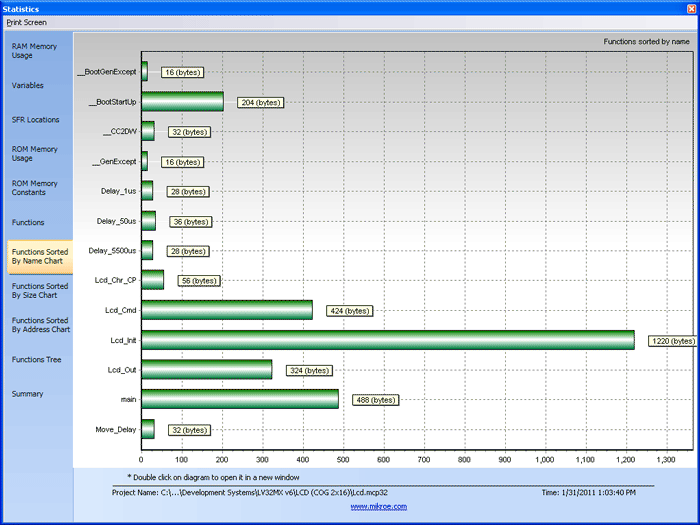Click the Lcd_Out chart bar
700x525 pixels.
click(207, 370)
